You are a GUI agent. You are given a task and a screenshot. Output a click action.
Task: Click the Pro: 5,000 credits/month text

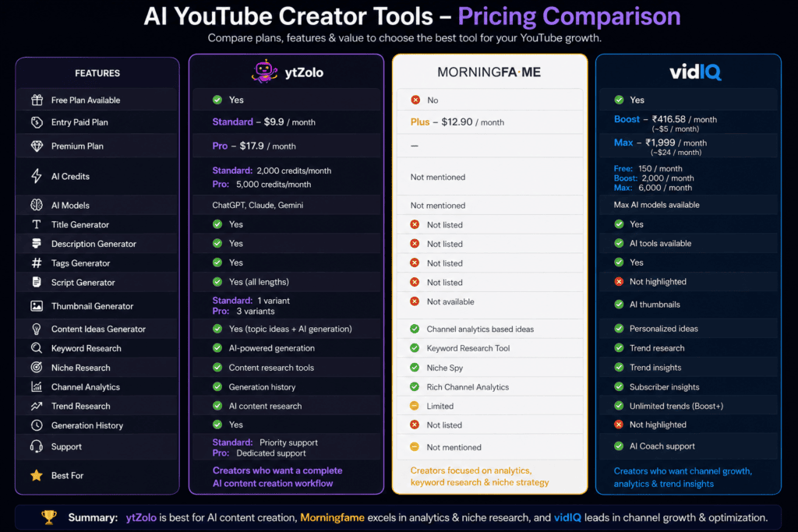click(262, 184)
